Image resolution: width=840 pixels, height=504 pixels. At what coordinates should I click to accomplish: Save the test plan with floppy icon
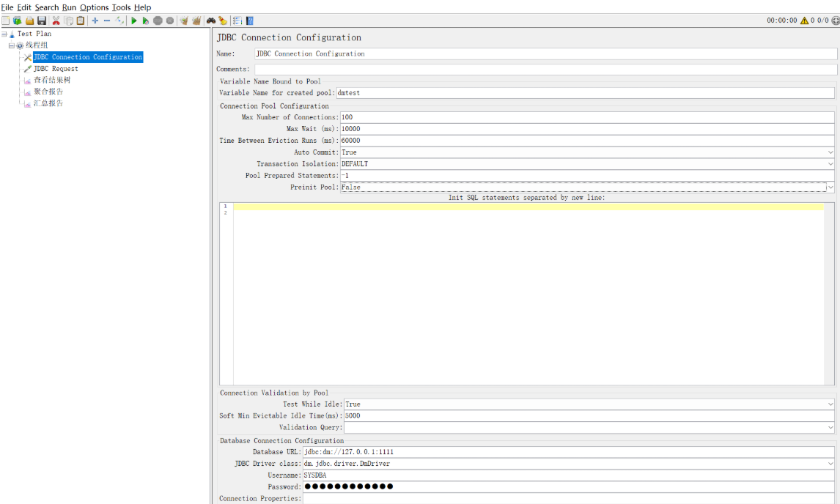[x=42, y=21]
